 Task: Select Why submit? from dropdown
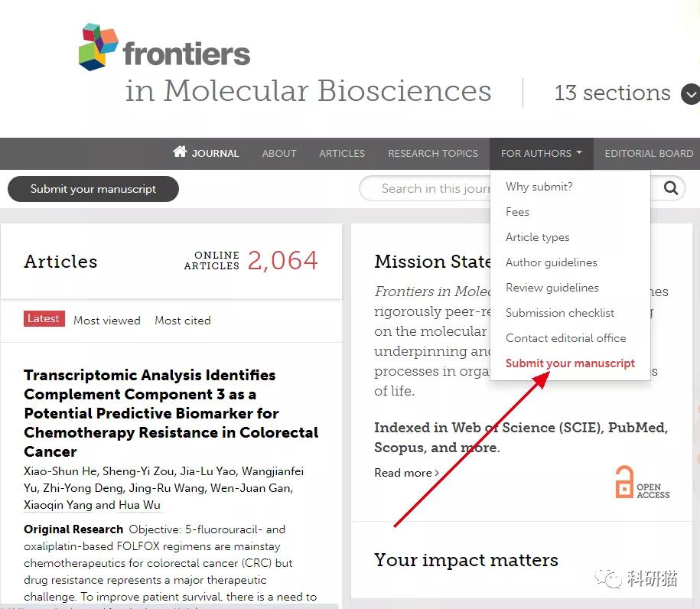coord(539,187)
